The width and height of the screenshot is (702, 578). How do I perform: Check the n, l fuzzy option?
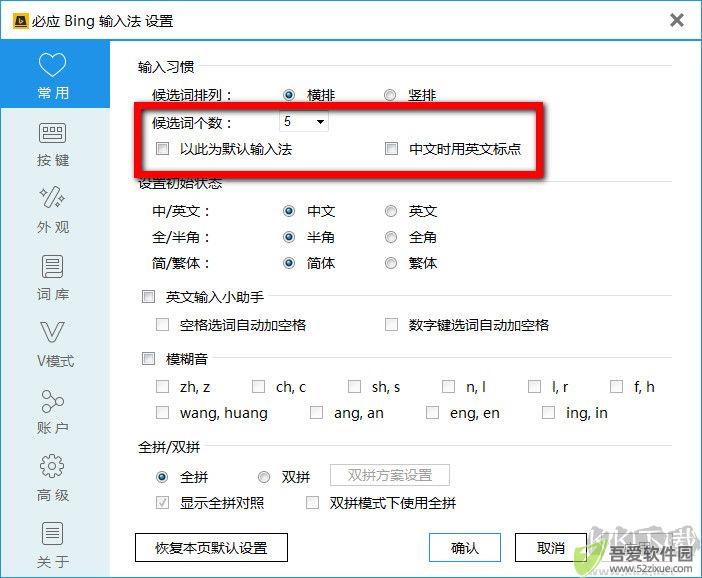[448, 386]
